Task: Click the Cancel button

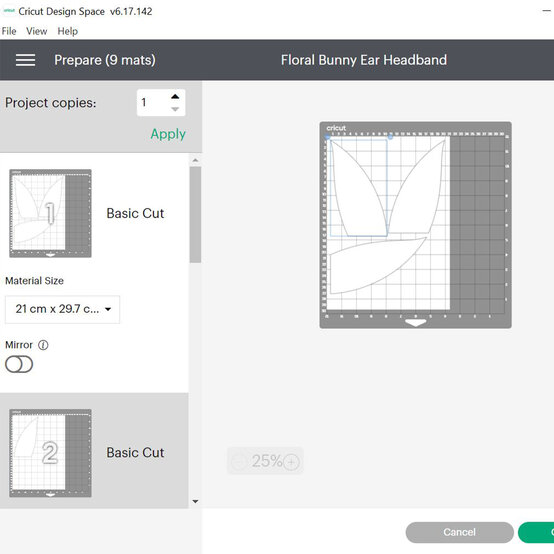Action: click(459, 532)
